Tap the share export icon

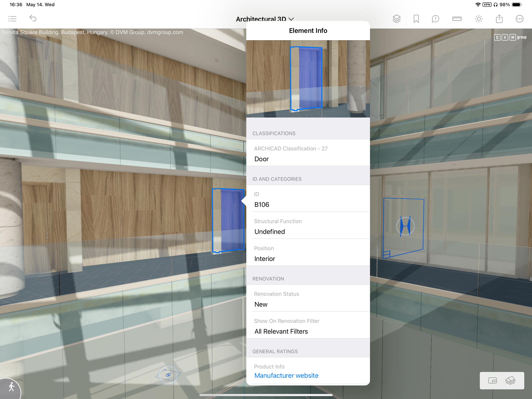(x=499, y=19)
